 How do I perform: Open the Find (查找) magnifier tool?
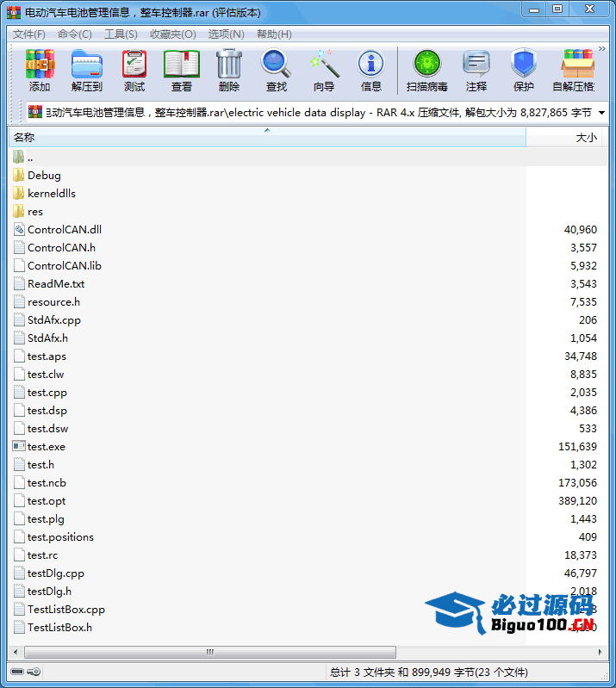click(277, 71)
